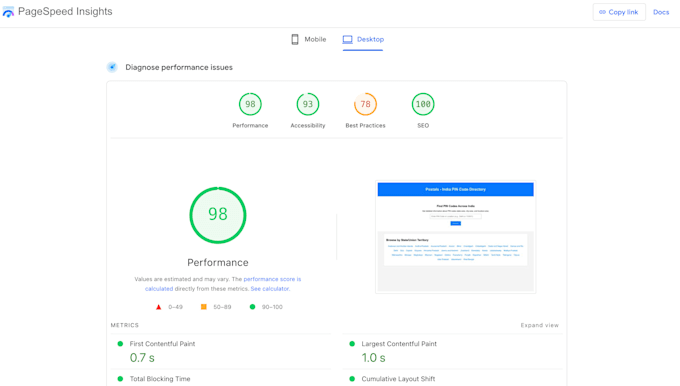Click the Total Blocking Time metric label
Viewport: 680px width, 386px height.
click(x=160, y=379)
